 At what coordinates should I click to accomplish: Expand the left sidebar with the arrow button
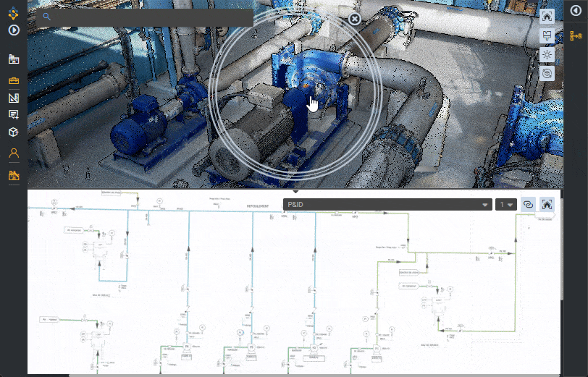pos(13,30)
